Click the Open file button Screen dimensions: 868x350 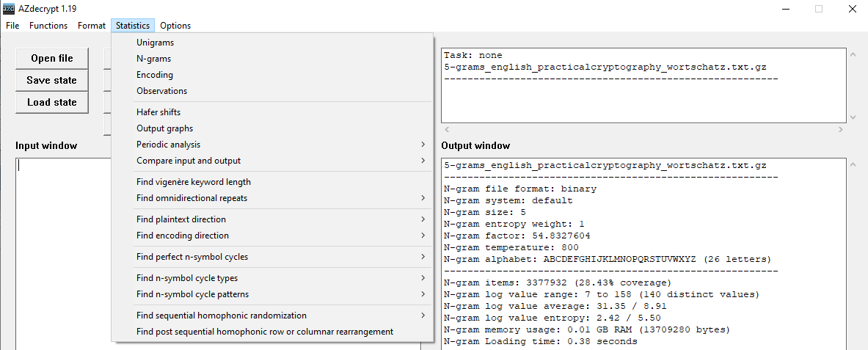point(52,58)
